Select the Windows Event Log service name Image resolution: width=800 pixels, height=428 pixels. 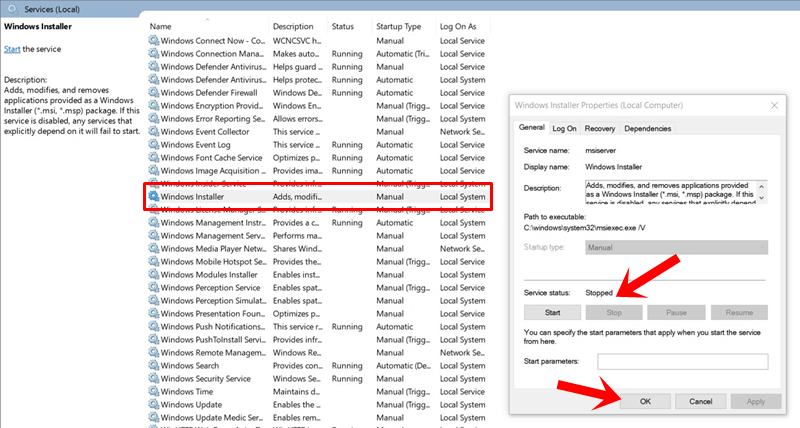tap(195, 144)
